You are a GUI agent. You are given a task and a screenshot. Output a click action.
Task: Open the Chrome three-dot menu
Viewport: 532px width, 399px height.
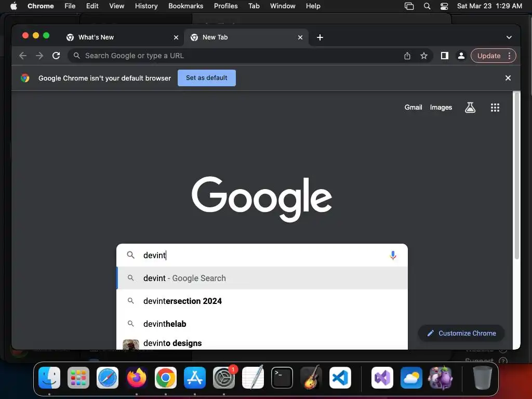click(509, 56)
